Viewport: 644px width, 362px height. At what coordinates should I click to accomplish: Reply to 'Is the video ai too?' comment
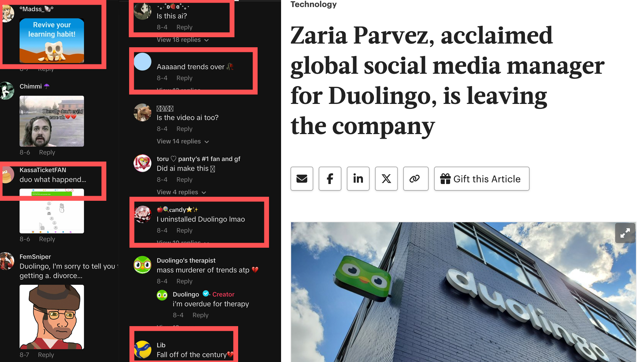click(184, 129)
